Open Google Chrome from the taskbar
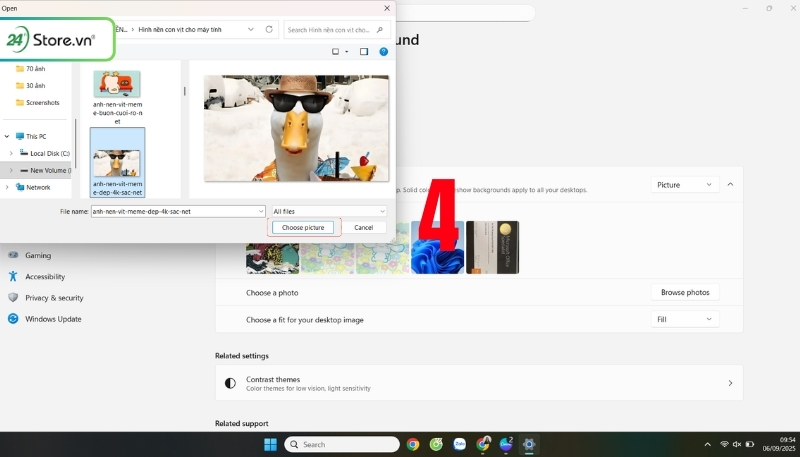800x457 pixels. pos(413,444)
